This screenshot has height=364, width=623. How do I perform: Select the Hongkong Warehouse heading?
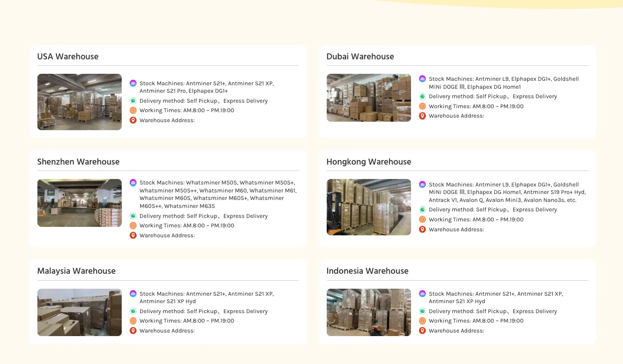coord(369,162)
